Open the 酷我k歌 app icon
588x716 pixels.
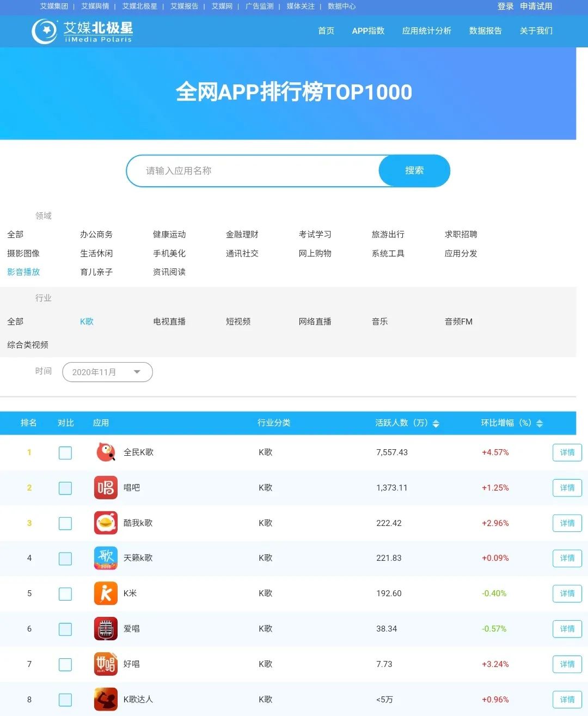(x=106, y=523)
